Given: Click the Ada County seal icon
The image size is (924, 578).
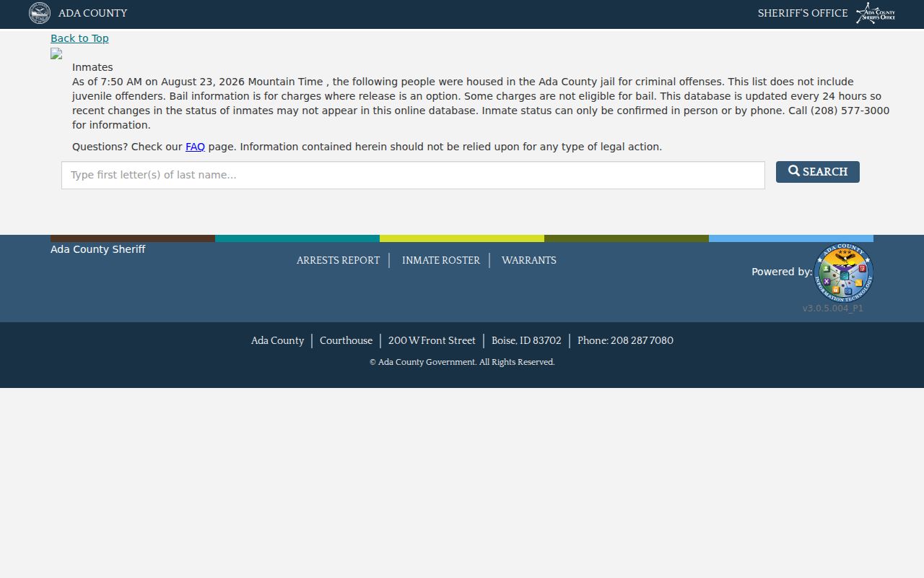Looking at the screenshot, I should click(40, 13).
